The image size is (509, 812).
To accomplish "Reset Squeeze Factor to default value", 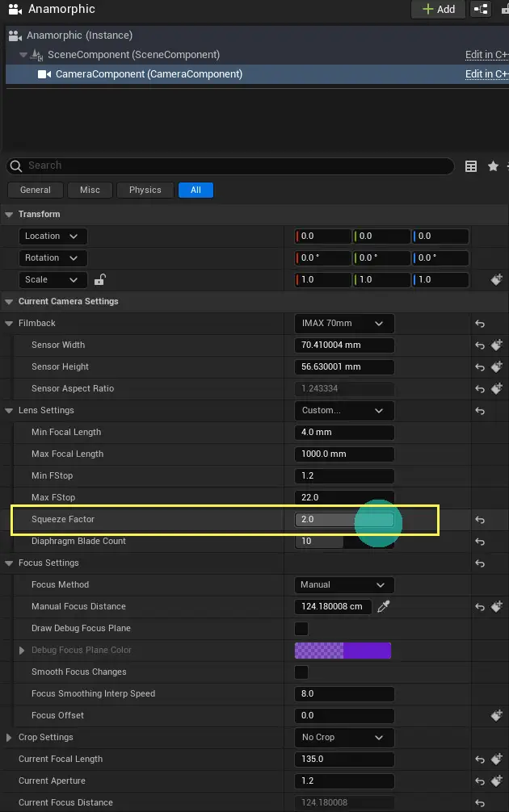I will [480, 520].
